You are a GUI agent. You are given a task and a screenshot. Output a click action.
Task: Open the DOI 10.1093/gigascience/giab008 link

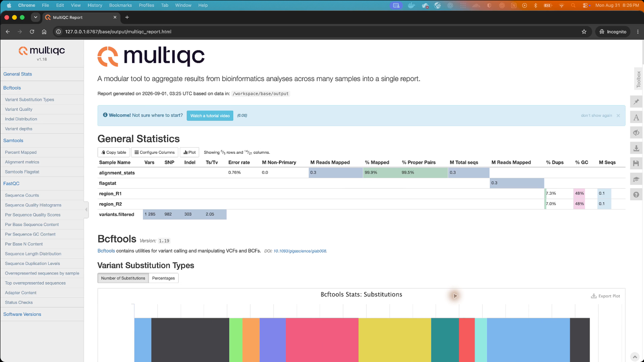click(x=300, y=251)
